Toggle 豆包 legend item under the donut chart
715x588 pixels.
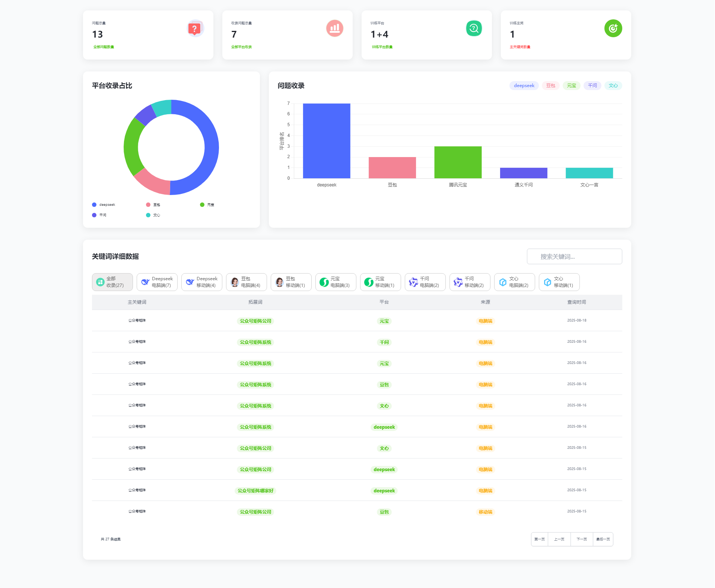pos(153,205)
